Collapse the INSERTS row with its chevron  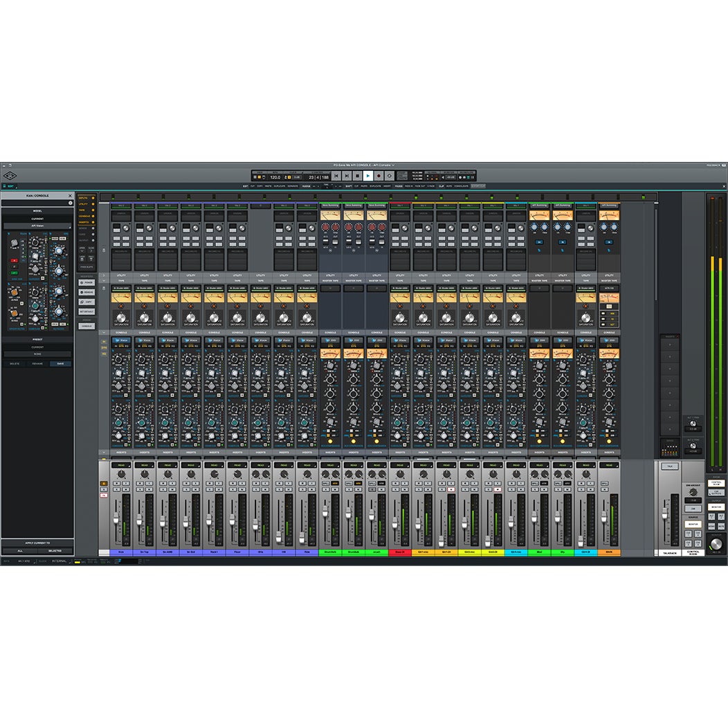coord(104,452)
